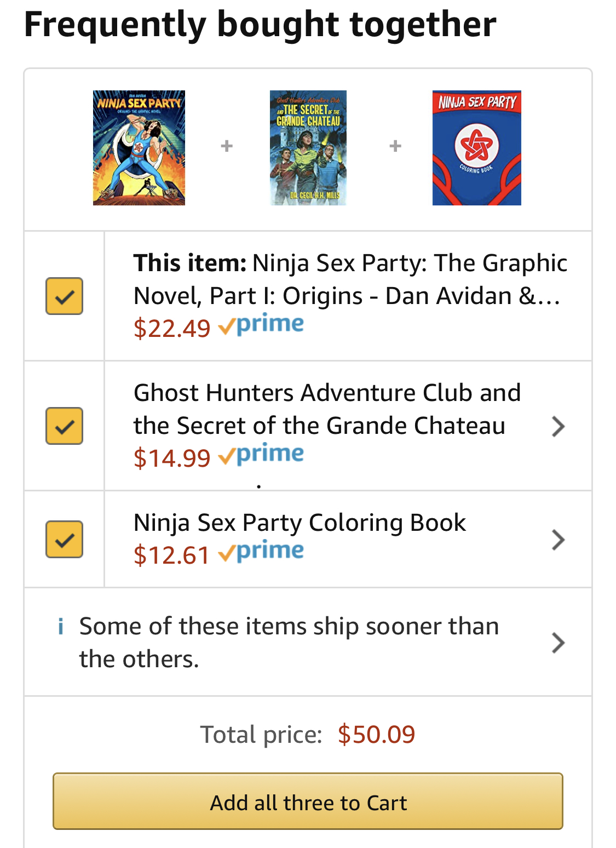The width and height of the screenshot is (616, 848).
Task: Expand the Ghost Hunters Adventure Club row chevron
Action: click(x=558, y=426)
